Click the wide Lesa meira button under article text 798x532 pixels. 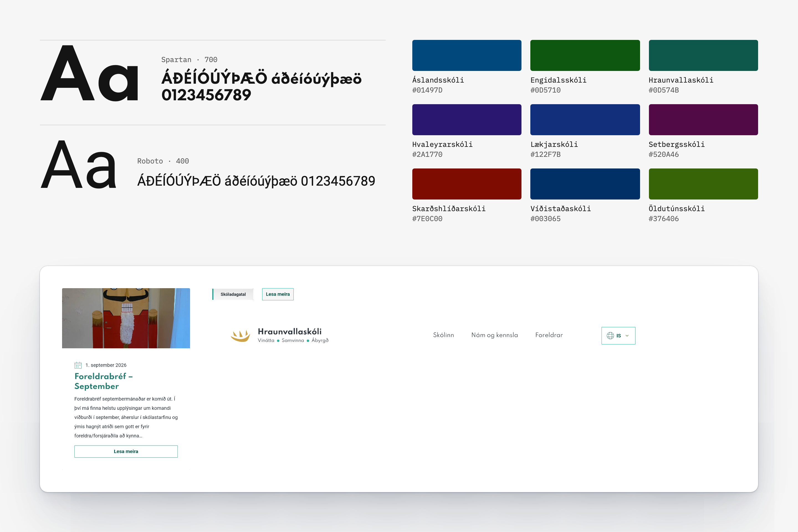(x=126, y=451)
